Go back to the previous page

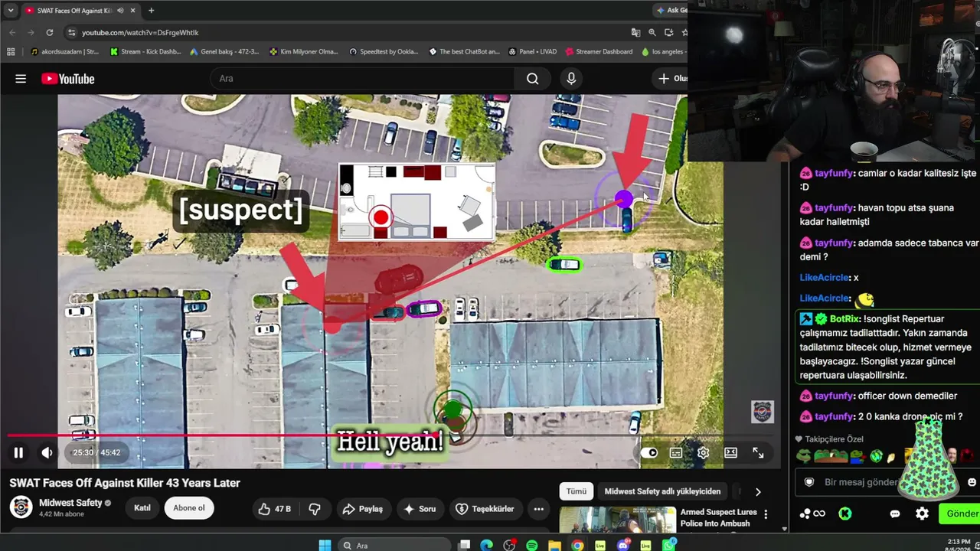(12, 33)
